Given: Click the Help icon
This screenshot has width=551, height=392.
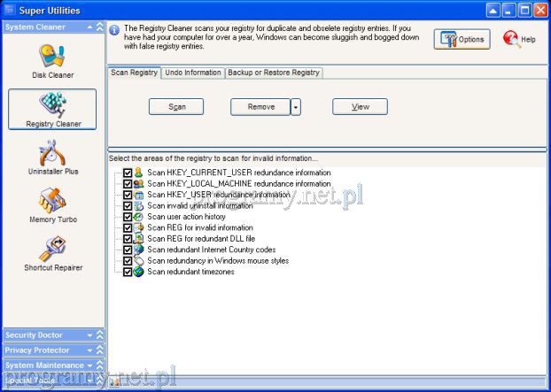Looking at the screenshot, I should click(519, 39).
